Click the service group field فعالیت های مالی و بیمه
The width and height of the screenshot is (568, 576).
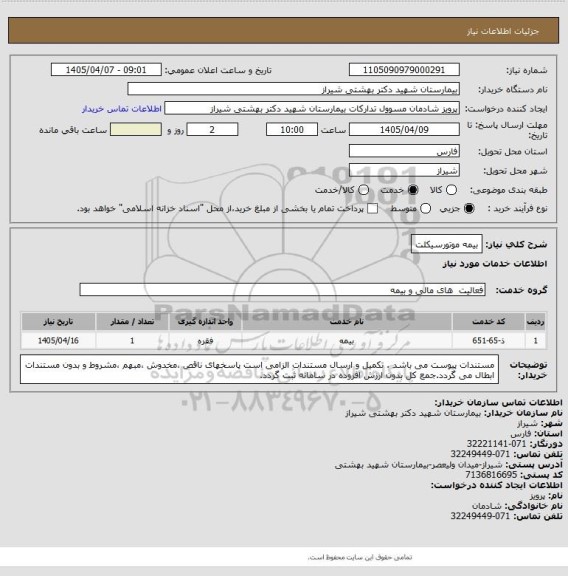(x=283, y=290)
